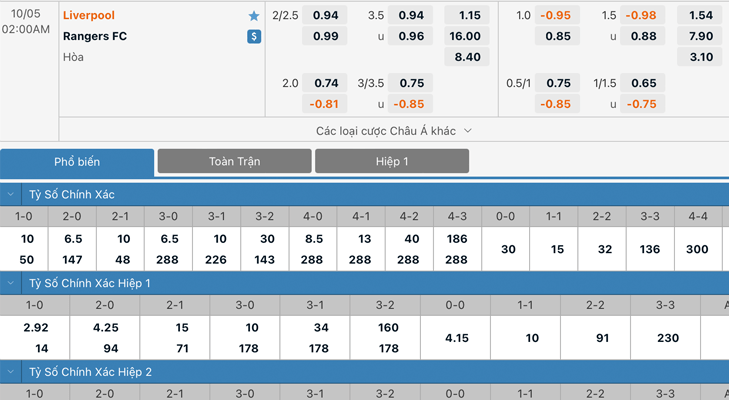Switch to the Toàn Trận tab
The image size is (729, 400).
click(234, 161)
